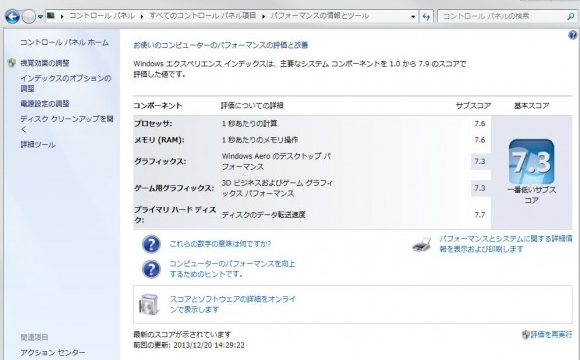Focus the コントロール パネルの検索 search box

501,16
